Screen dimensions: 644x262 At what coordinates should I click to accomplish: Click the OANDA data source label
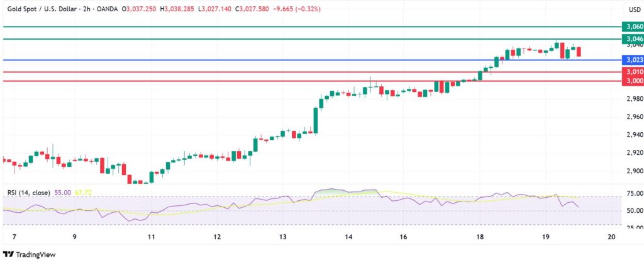click(108, 9)
